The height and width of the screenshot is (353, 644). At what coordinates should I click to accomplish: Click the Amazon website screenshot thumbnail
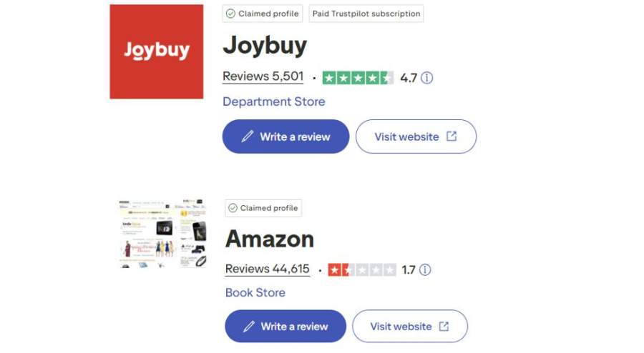(162, 234)
